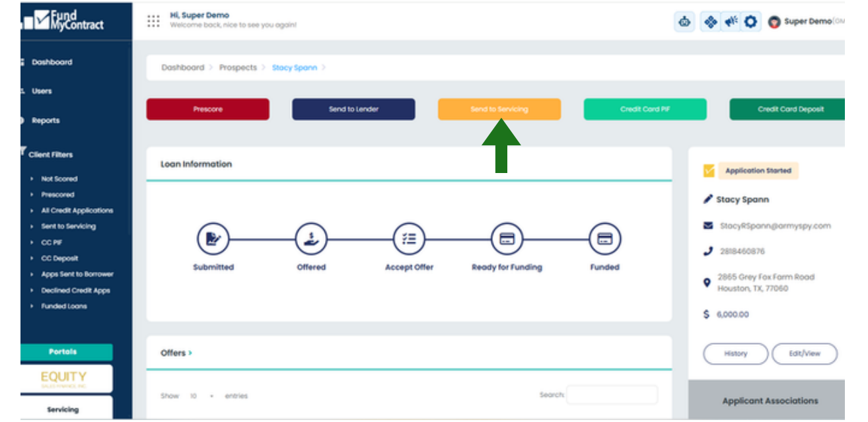
Task: Select the Submitted stage icon
Action: [213, 239]
